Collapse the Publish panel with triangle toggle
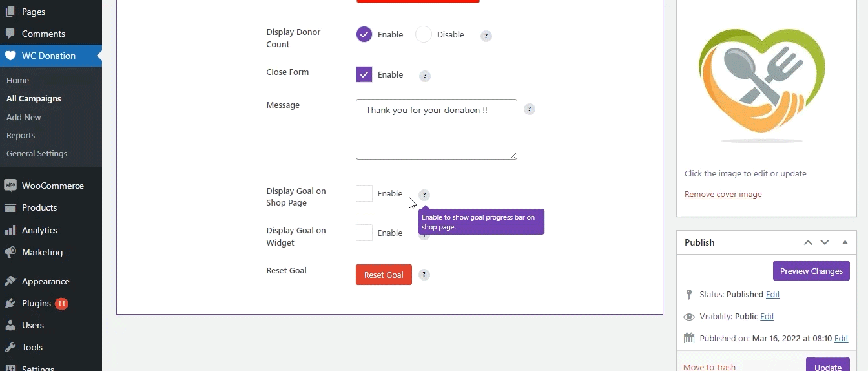 [845, 242]
